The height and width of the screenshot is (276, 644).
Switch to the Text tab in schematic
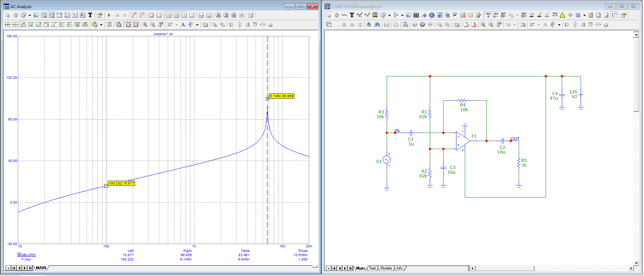pyautogui.click(x=372, y=268)
